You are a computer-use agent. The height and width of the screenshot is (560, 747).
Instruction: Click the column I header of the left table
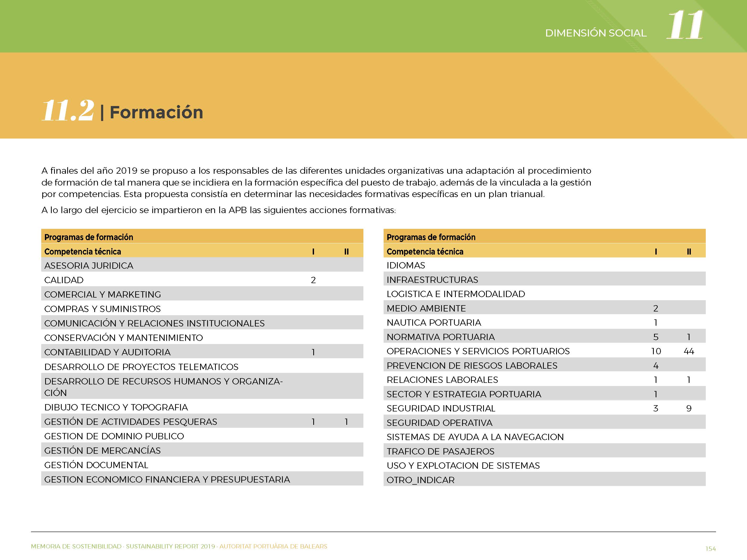click(314, 251)
